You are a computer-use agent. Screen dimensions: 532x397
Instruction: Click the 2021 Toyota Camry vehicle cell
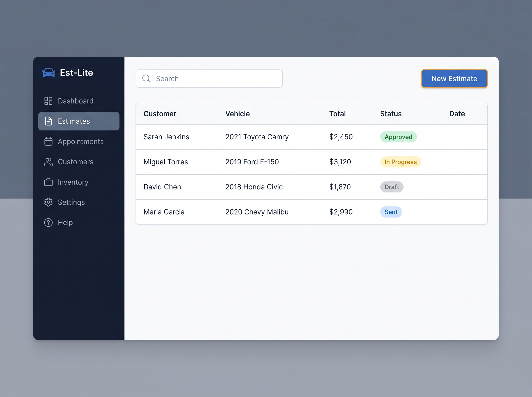point(257,137)
